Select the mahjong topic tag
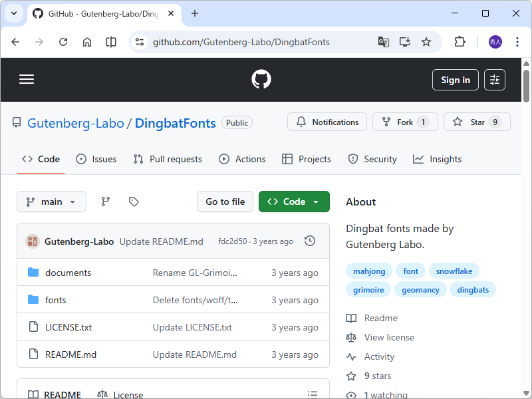Viewport: 532px width, 399px height. coord(369,271)
